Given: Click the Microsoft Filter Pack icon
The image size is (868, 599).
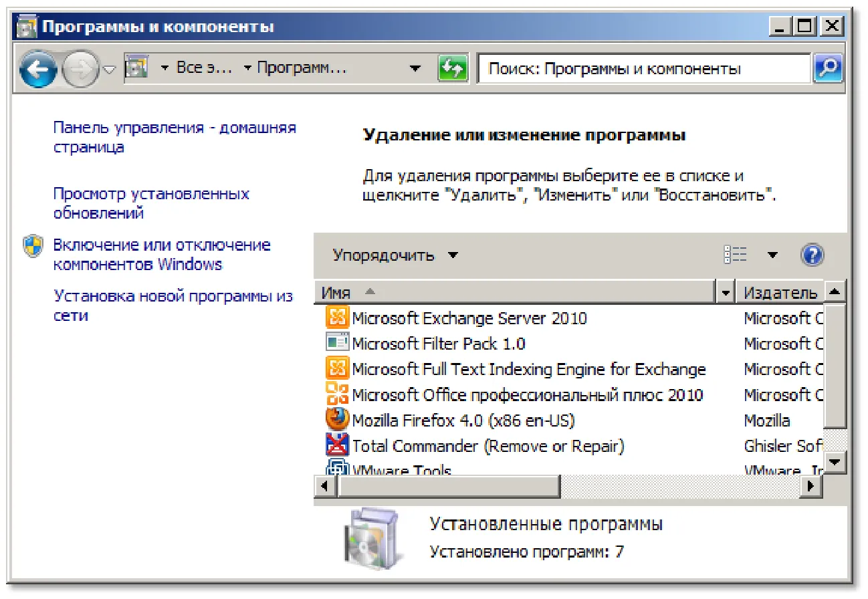Looking at the screenshot, I should (x=337, y=343).
